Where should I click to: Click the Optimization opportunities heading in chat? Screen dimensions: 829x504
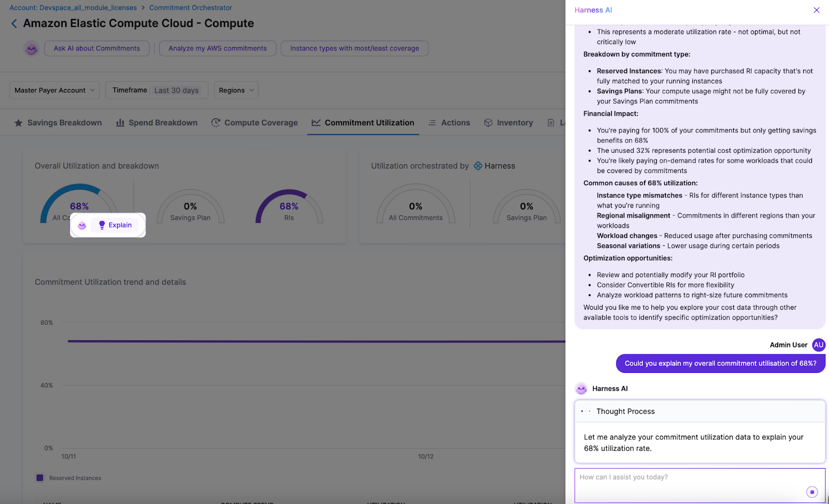tap(628, 258)
